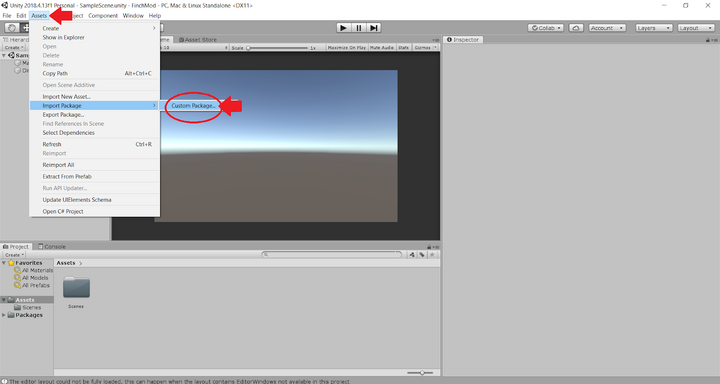Screen dimensions: 720x384
Task: Open the Layers dropdown
Action: point(654,28)
